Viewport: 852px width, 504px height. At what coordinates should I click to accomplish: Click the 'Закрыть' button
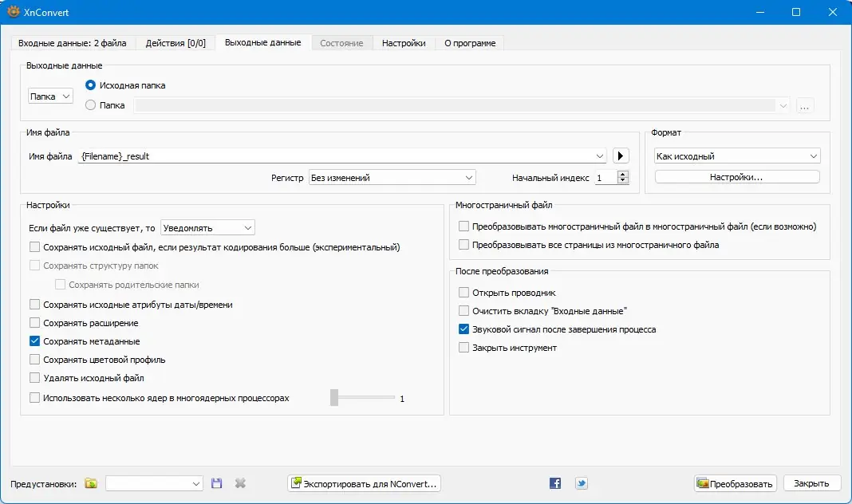pos(812,483)
